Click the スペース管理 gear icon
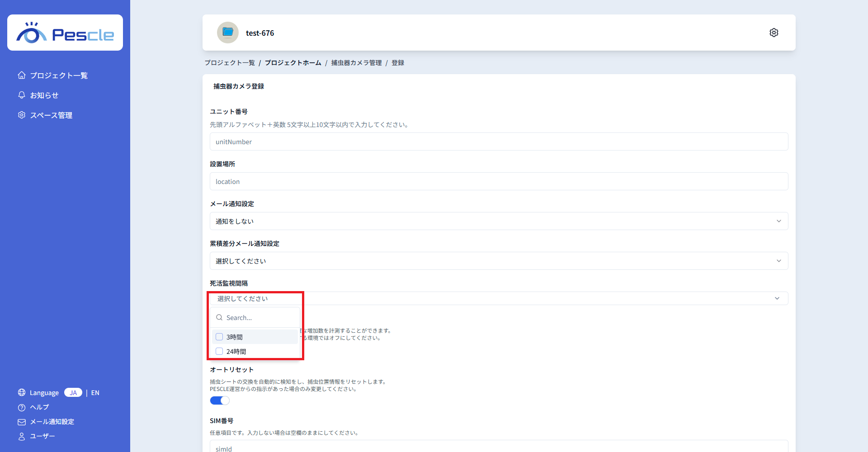The width and height of the screenshot is (868, 452). click(x=22, y=115)
